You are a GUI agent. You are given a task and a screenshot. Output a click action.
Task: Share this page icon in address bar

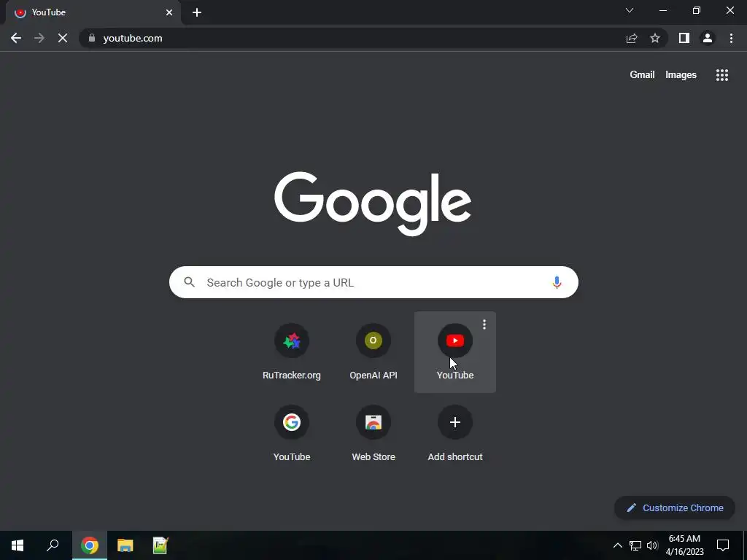632,38
